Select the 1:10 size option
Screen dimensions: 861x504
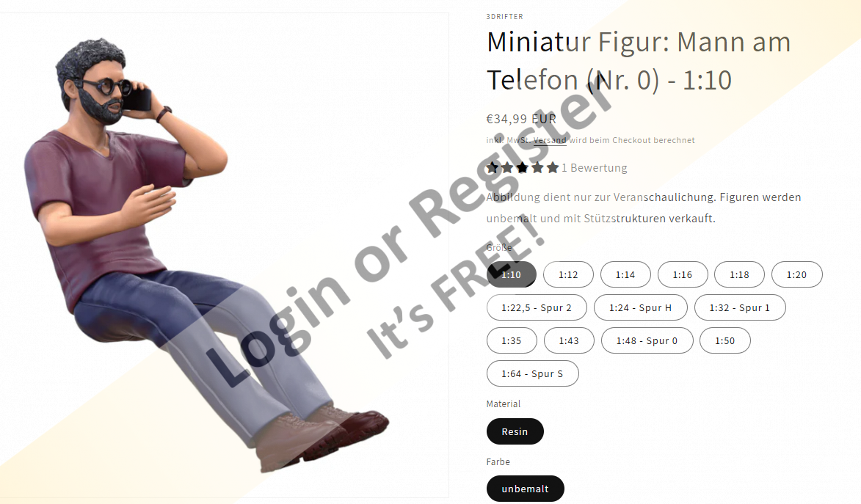pyautogui.click(x=511, y=274)
